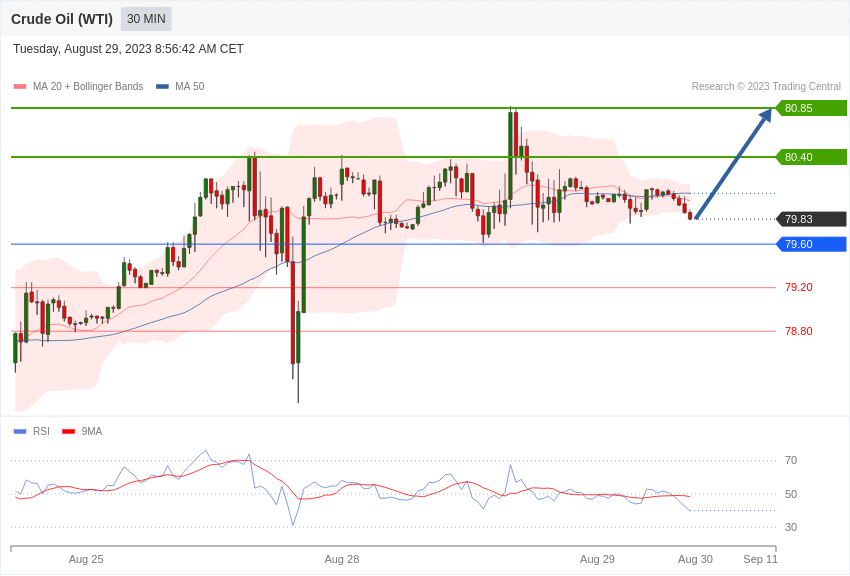Image resolution: width=850 pixels, height=576 pixels.
Task: Click the Aug 28 date axis label
Action: coord(342,559)
